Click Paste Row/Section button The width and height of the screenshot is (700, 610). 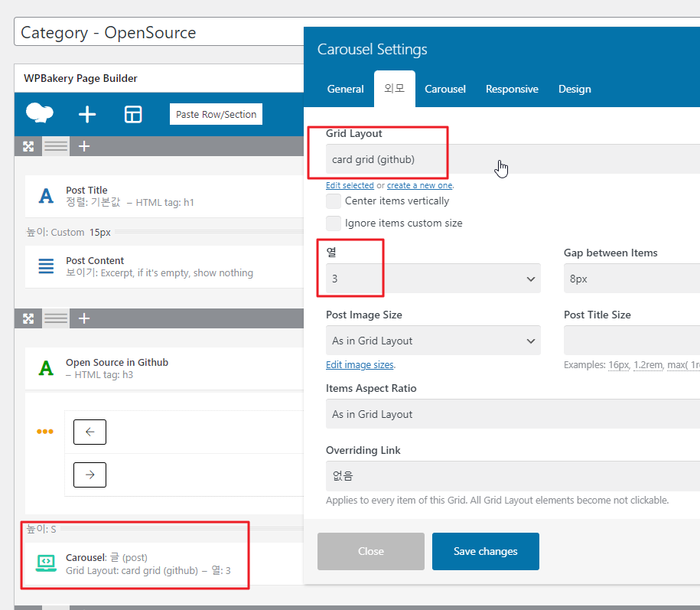tap(216, 114)
